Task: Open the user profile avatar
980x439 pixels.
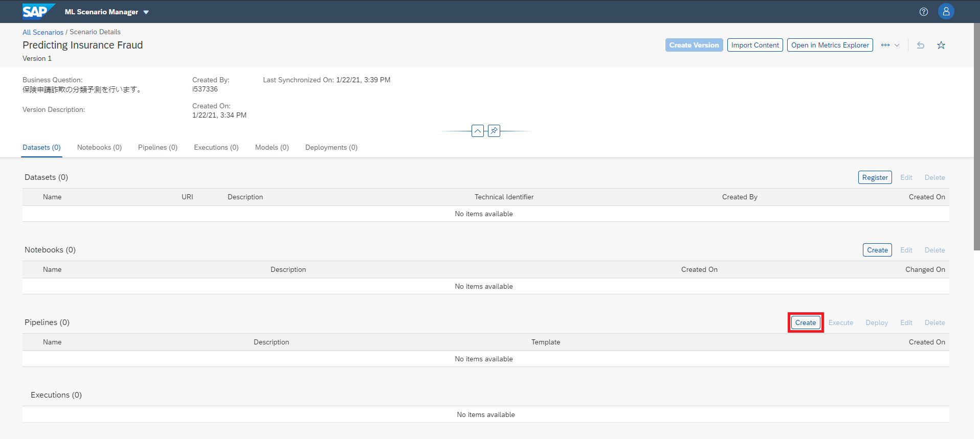Action: tap(946, 11)
